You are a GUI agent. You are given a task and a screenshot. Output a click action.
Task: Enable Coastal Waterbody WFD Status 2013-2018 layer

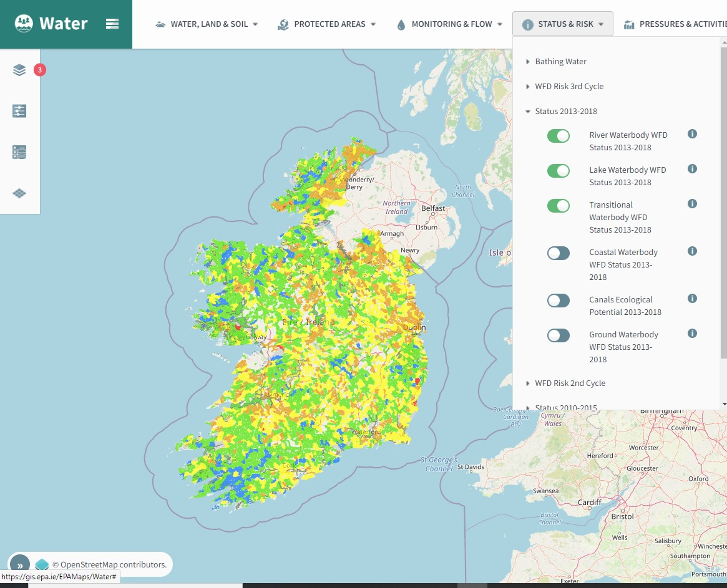pos(559,253)
